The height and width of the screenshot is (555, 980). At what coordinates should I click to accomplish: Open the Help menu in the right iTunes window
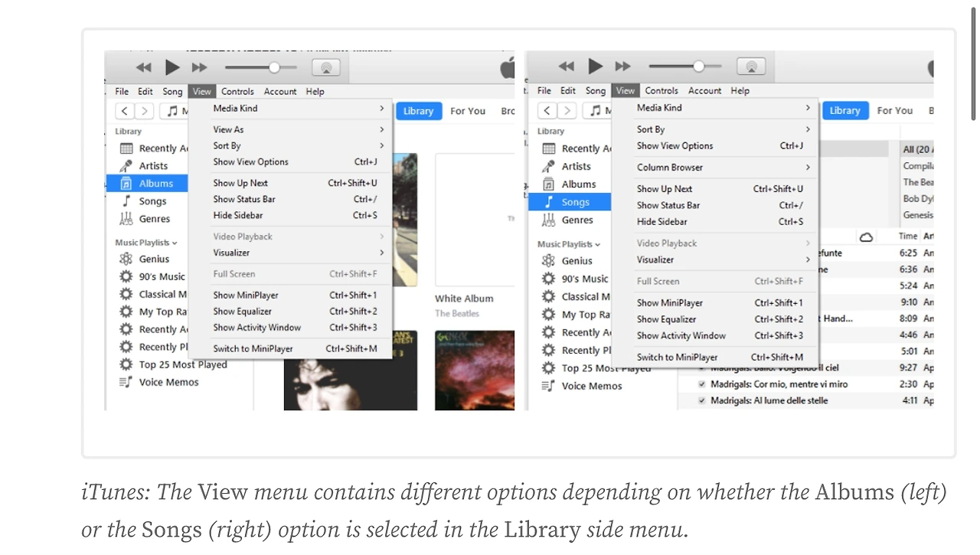[x=740, y=90]
